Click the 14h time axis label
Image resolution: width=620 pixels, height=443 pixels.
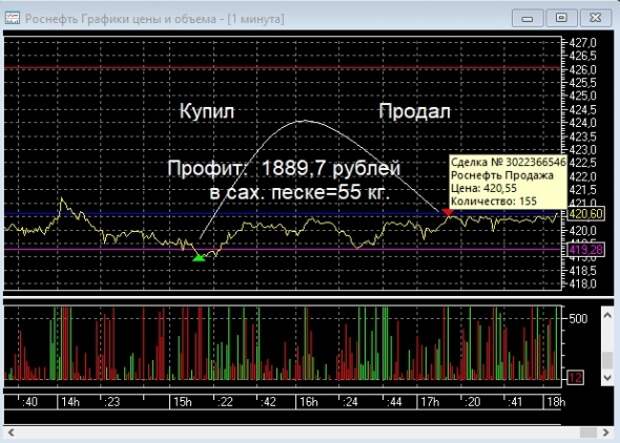coord(70,402)
